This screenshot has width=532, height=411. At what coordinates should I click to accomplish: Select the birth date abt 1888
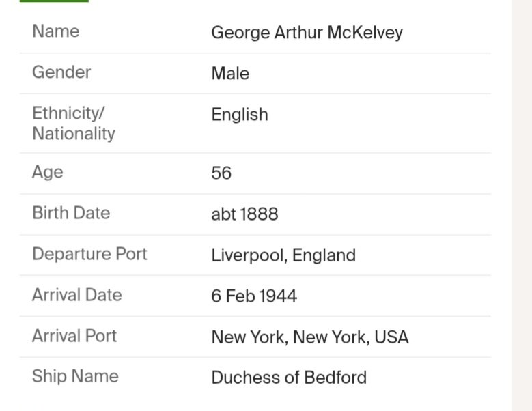pyautogui.click(x=244, y=214)
